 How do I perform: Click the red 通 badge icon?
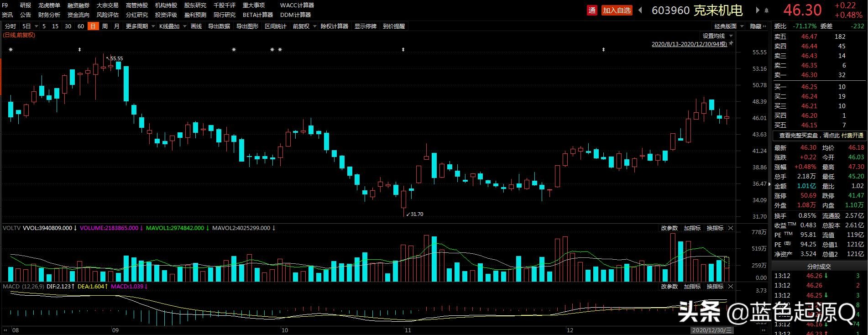(x=592, y=10)
